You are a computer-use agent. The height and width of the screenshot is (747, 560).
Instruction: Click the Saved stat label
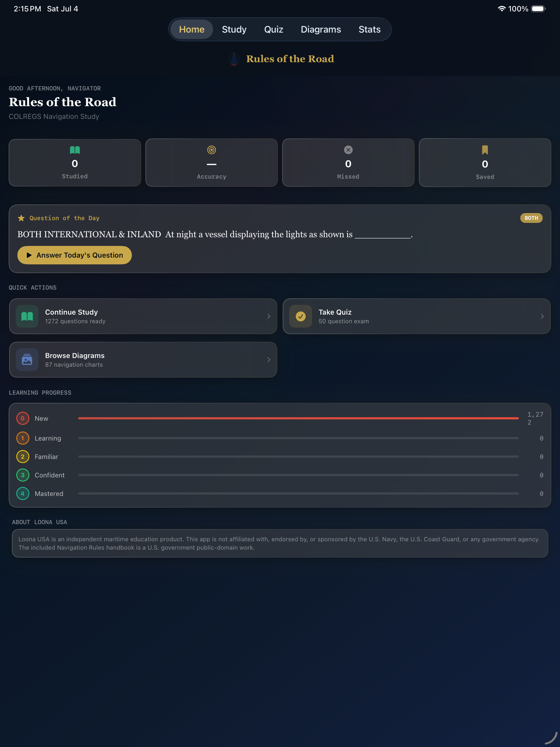point(485,177)
